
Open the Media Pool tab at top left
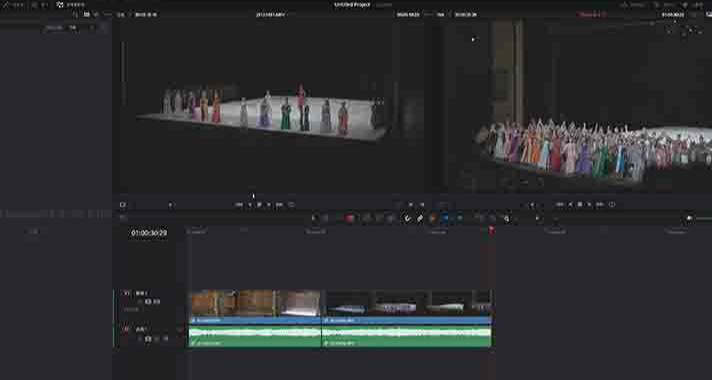coord(14,5)
